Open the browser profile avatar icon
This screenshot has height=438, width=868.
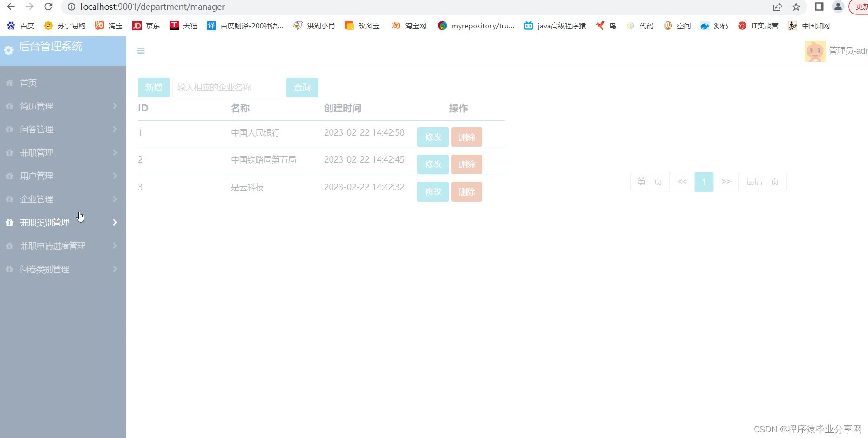pyautogui.click(x=838, y=7)
